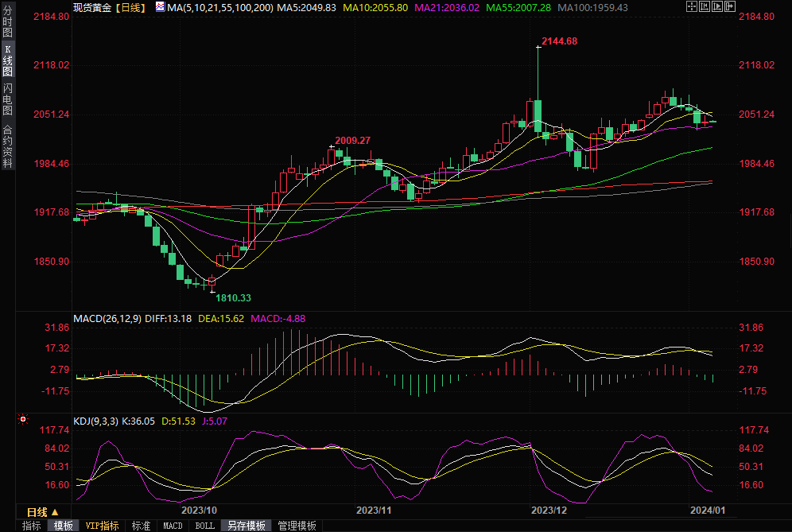
Task: Click the KDJ(9,3,3) indicator label
Action: click(95, 421)
